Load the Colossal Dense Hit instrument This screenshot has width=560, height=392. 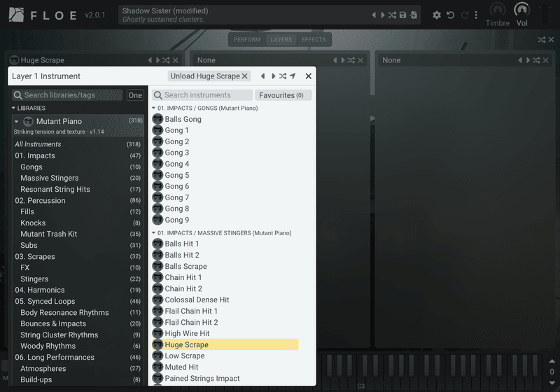point(225,300)
